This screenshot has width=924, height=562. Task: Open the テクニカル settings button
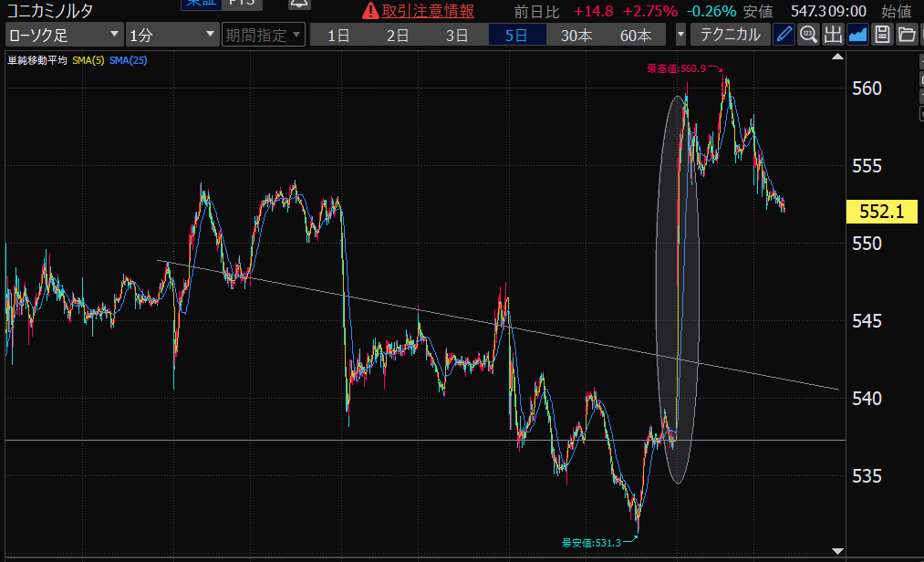(730, 36)
